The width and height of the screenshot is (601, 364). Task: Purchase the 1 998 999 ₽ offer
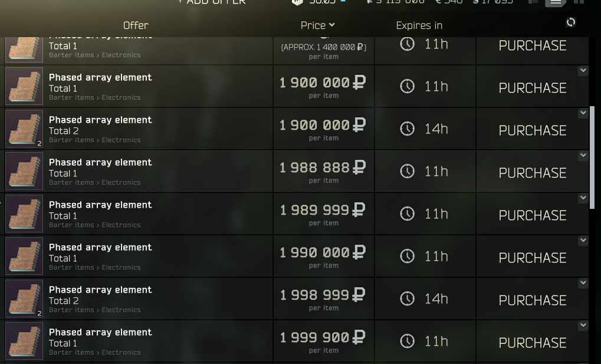[x=532, y=300]
